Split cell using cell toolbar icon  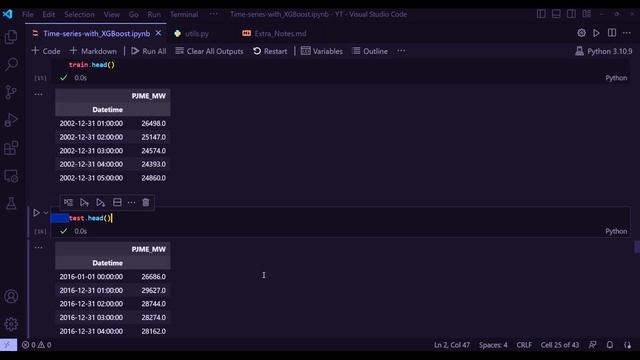tap(117, 202)
